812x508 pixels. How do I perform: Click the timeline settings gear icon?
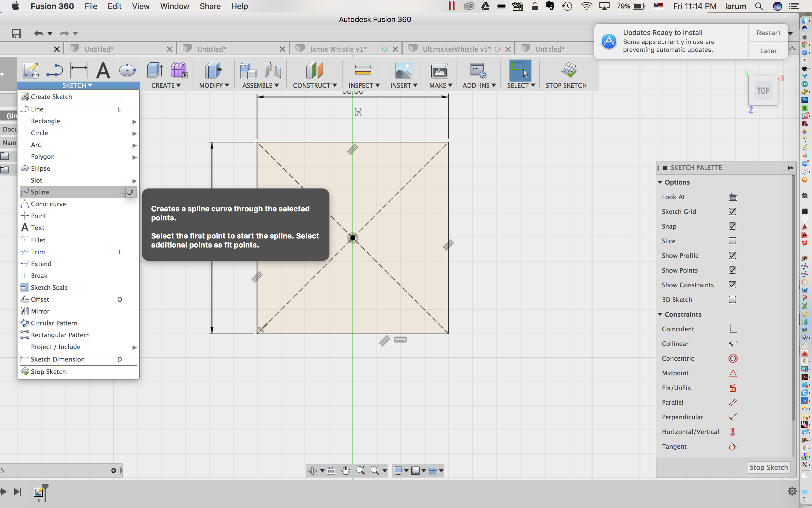(792, 492)
